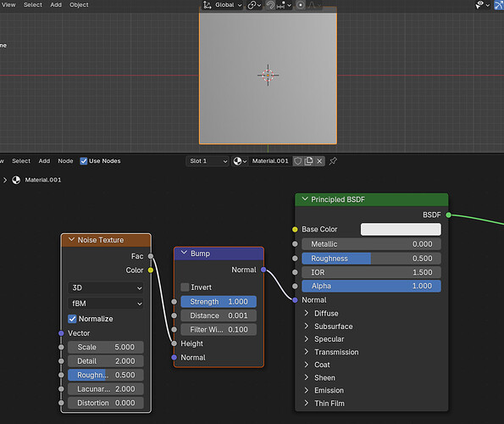
Task: Toggle the Normalize checkbox
Action: [72, 319]
